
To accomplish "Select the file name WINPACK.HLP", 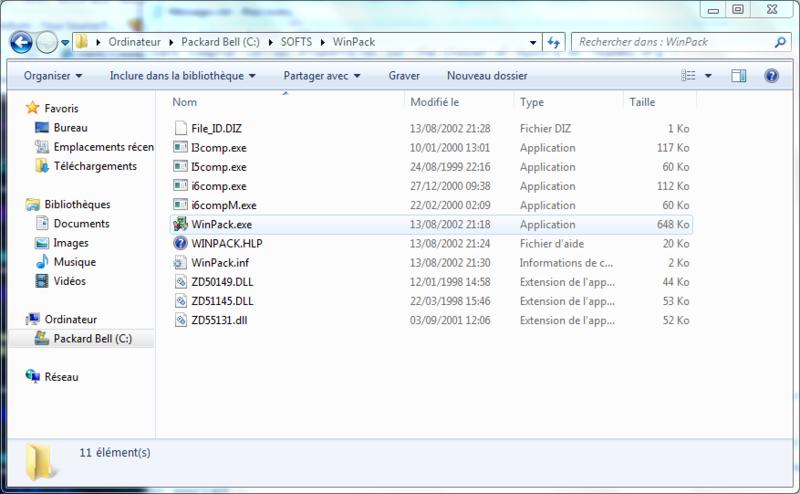I will click(227, 243).
